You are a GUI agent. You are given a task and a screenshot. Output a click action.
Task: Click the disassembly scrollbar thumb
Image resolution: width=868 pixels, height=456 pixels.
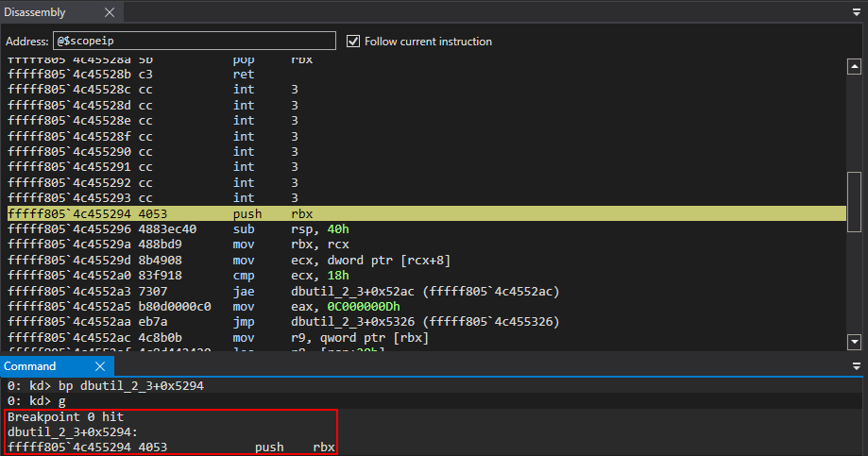854,202
